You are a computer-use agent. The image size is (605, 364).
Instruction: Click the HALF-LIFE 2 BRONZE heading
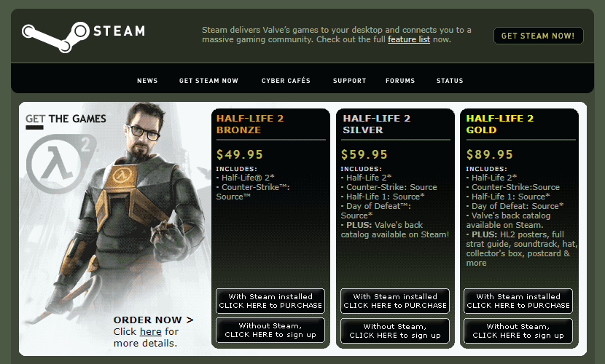[x=250, y=124]
